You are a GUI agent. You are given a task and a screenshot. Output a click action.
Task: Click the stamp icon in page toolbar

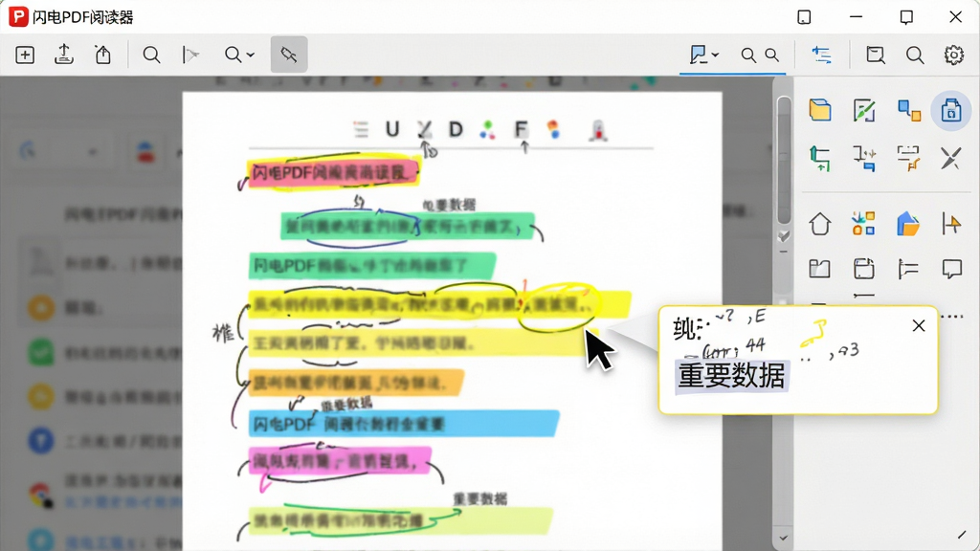598,130
